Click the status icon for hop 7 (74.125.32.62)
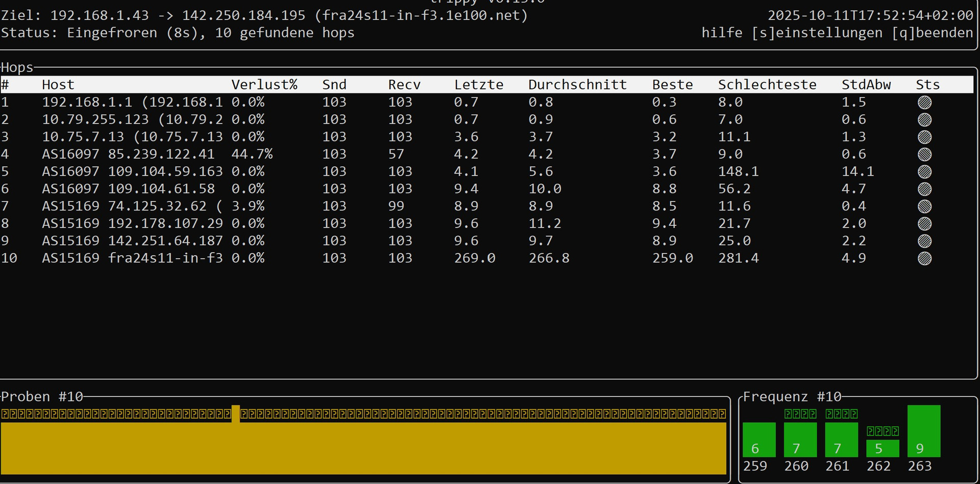The width and height of the screenshot is (980, 484). tap(924, 207)
